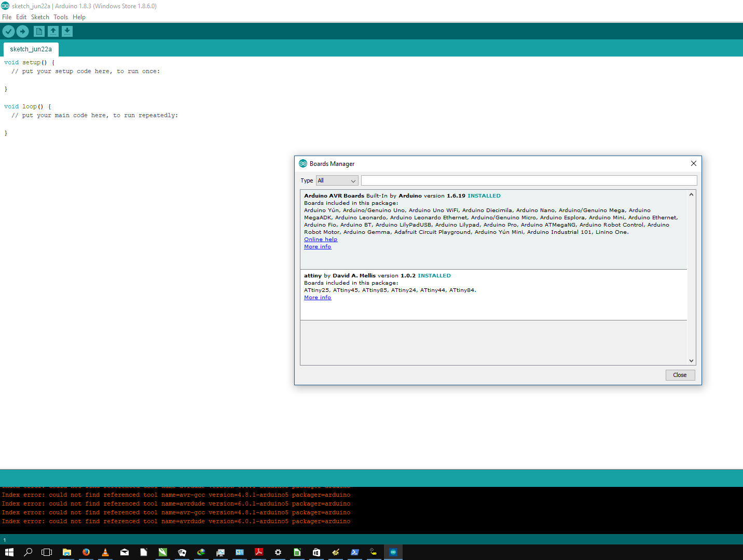Open the green pen app on the taskbar
Image resolution: width=743 pixels, height=560 pixels.
(163, 552)
